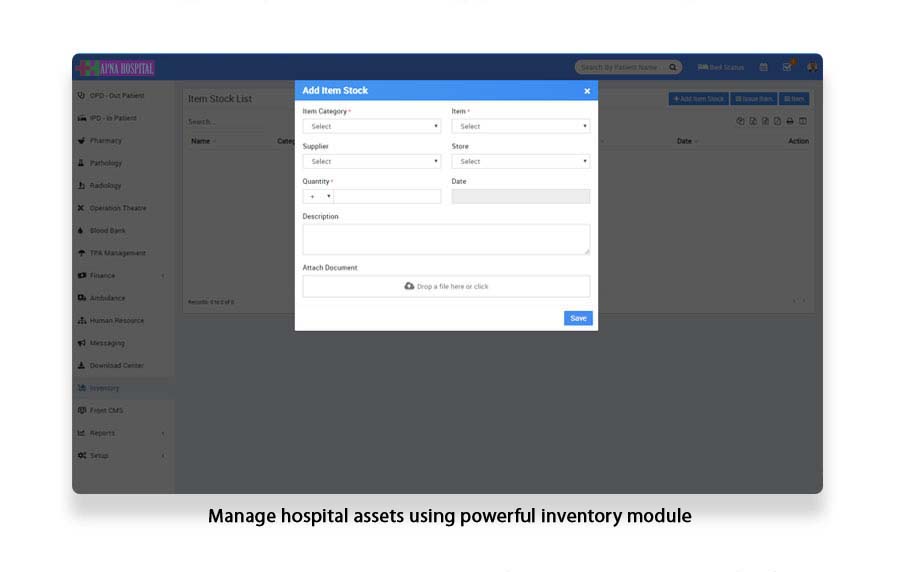This screenshot has width=900, height=572.
Task: Save the new item stock
Action: [578, 318]
